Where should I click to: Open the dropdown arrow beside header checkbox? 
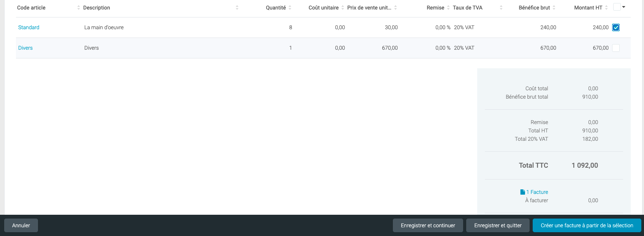click(x=624, y=7)
